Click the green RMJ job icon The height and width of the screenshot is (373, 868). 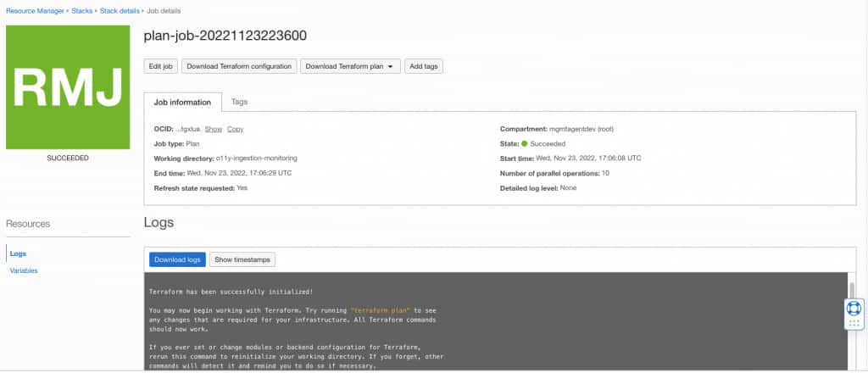coord(68,86)
